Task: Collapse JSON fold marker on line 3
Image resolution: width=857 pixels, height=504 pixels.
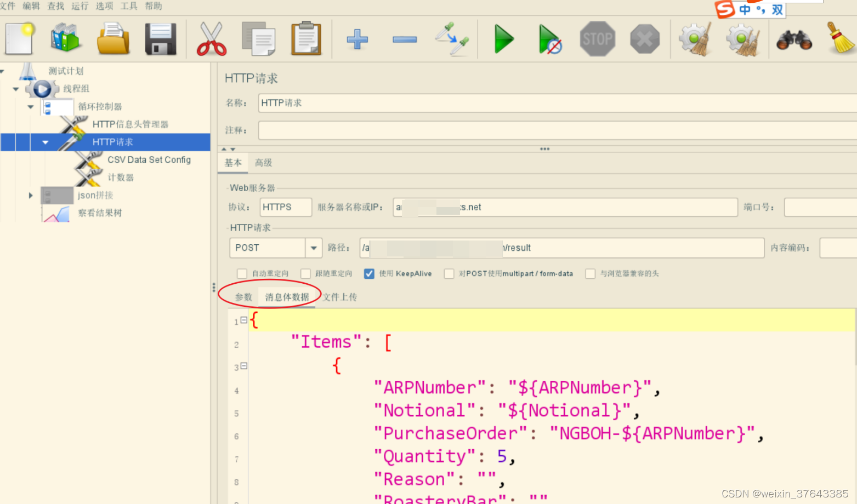Action: point(244,366)
